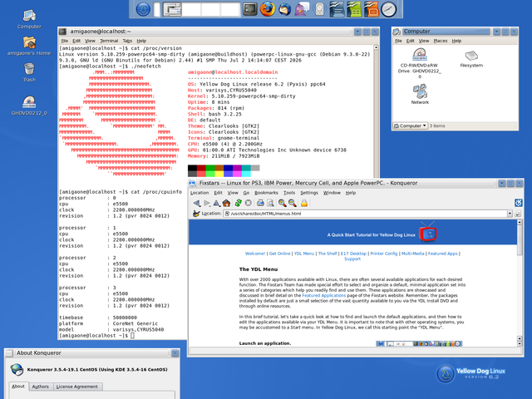Switch to Authors tab in About Konqueror

pyautogui.click(x=41, y=387)
